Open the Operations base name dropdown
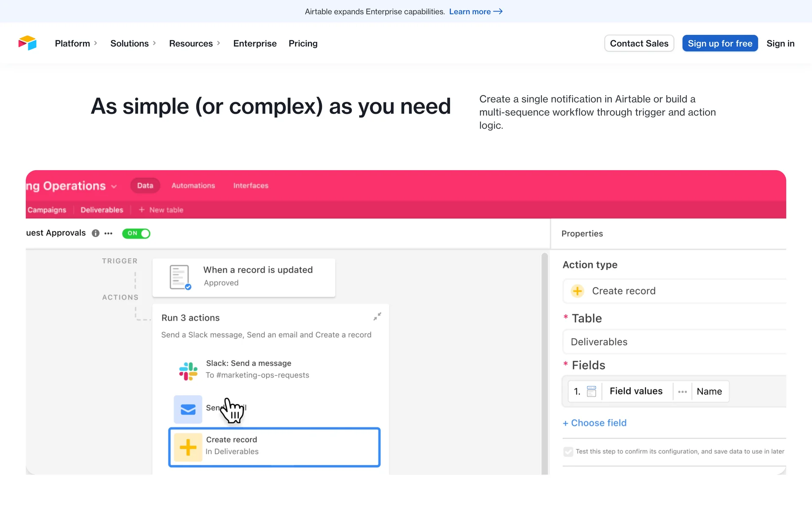The image size is (812, 508). 114,186
